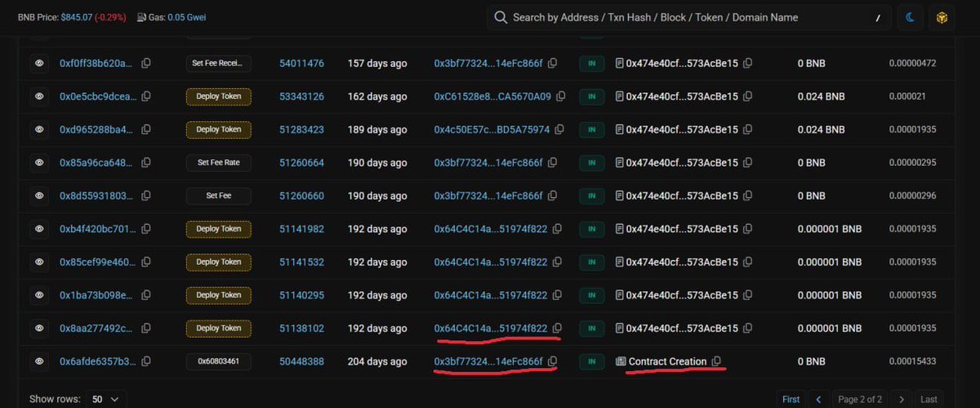Open block 54011476
The image size is (980, 408).
(301, 63)
